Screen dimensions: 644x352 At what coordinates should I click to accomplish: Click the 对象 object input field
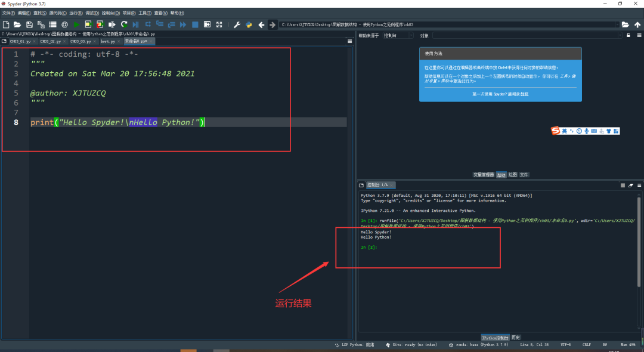point(525,35)
